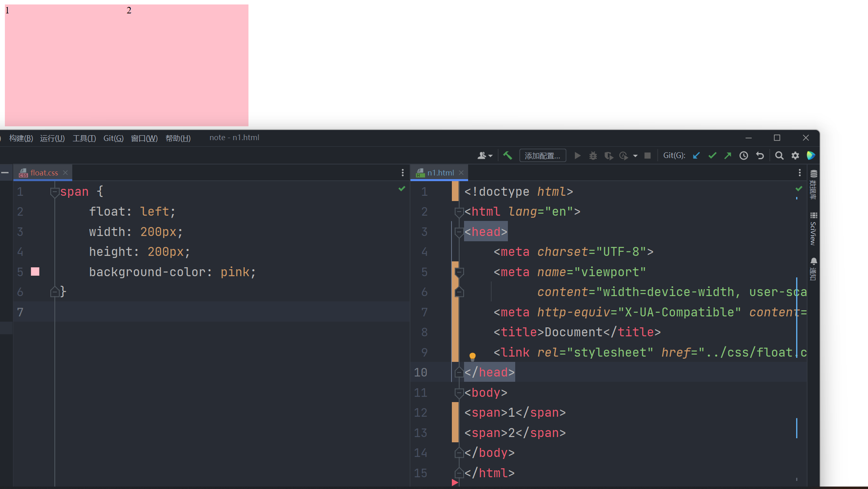The image size is (868, 489).
Task: Open Git history clock icon
Action: [x=744, y=156]
